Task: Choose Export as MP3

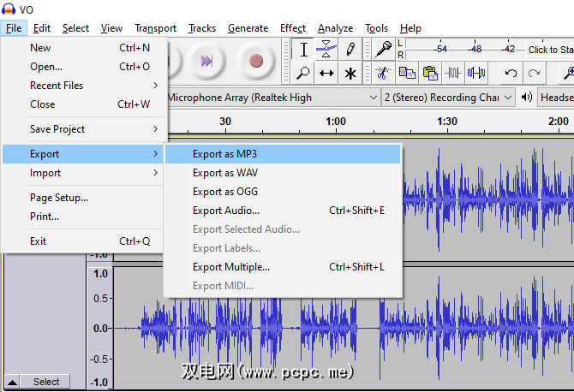Action: click(x=224, y=154)
